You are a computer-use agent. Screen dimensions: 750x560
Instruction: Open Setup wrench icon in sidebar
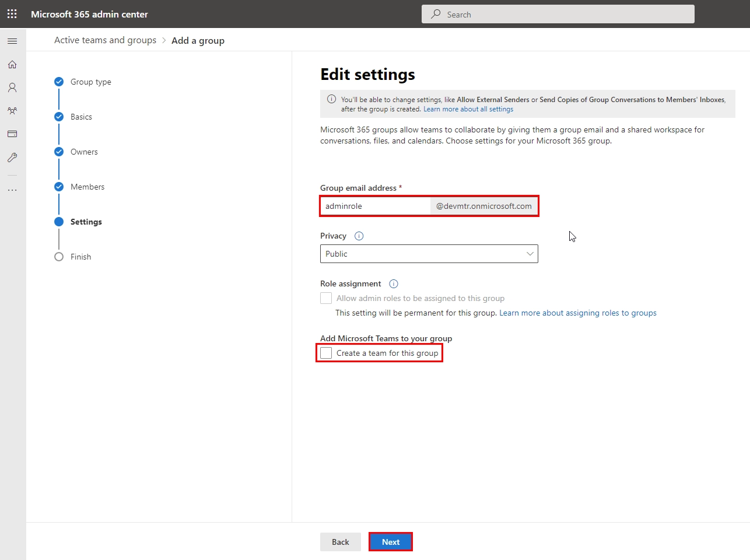pyautogui.click(x=12, y=157)
